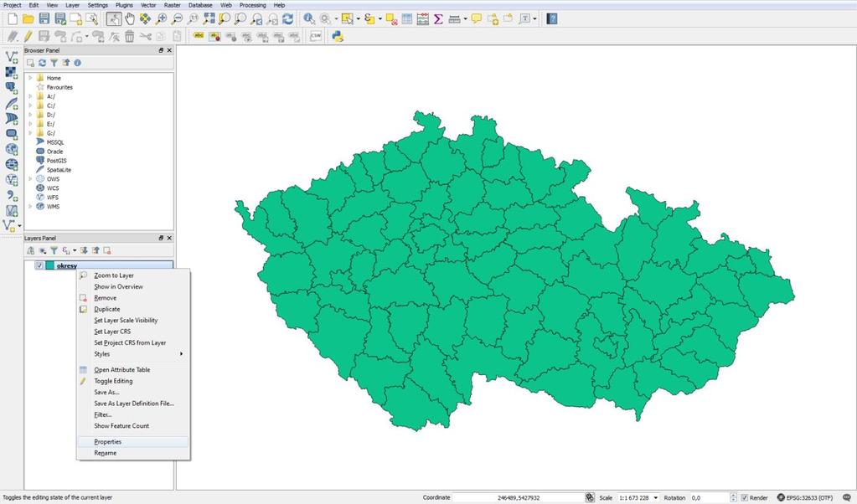857x504 pixels.
Task: Toggle the Render checkbox in status bar
Action: [x=744, y=497]
